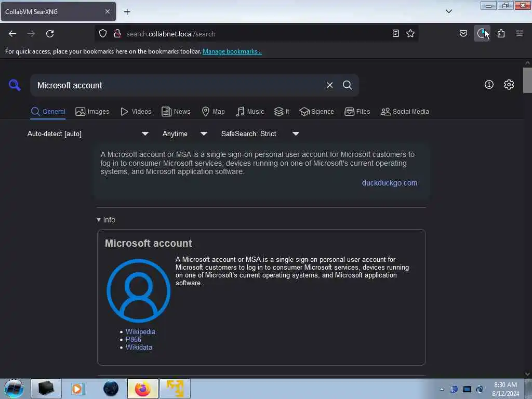
Task: Close the CollabVM SearXNG tab
Action: [108, 11]
